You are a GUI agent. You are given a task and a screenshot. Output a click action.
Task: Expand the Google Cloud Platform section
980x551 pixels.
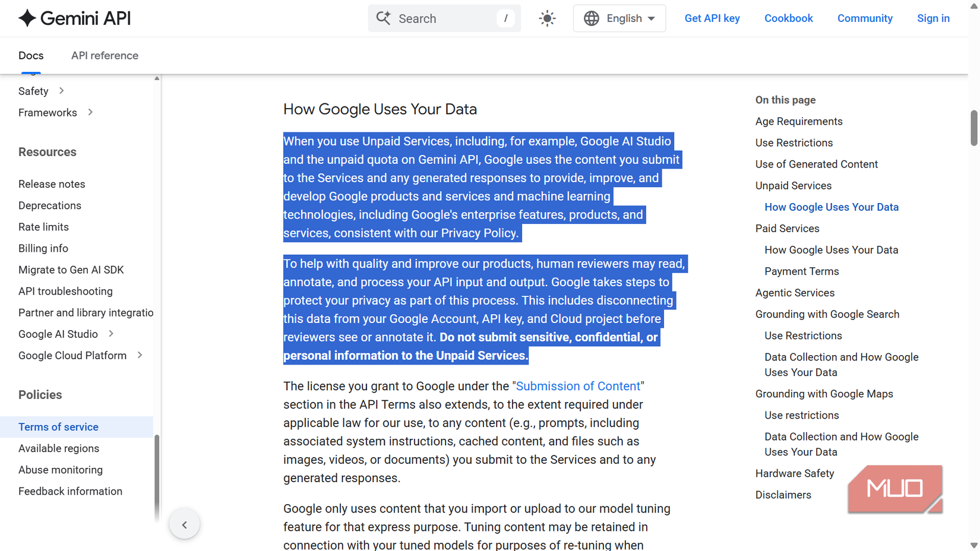coord(140,355)
